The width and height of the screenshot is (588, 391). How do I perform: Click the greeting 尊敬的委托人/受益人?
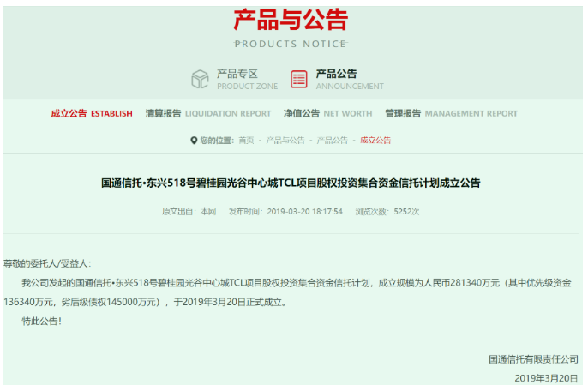47,264
